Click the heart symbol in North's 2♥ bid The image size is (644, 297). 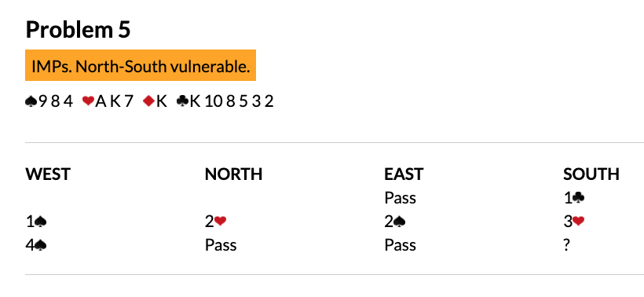[x=221, y=222]
